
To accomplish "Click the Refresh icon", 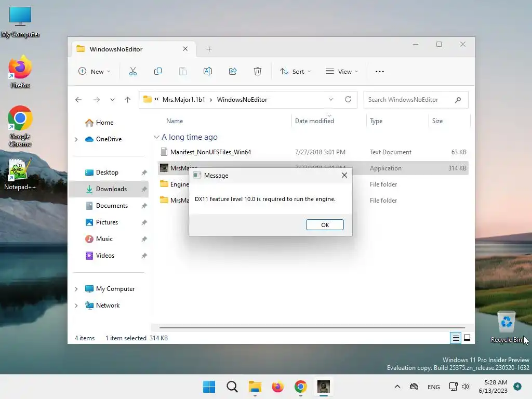I will [x=348, y=99].
